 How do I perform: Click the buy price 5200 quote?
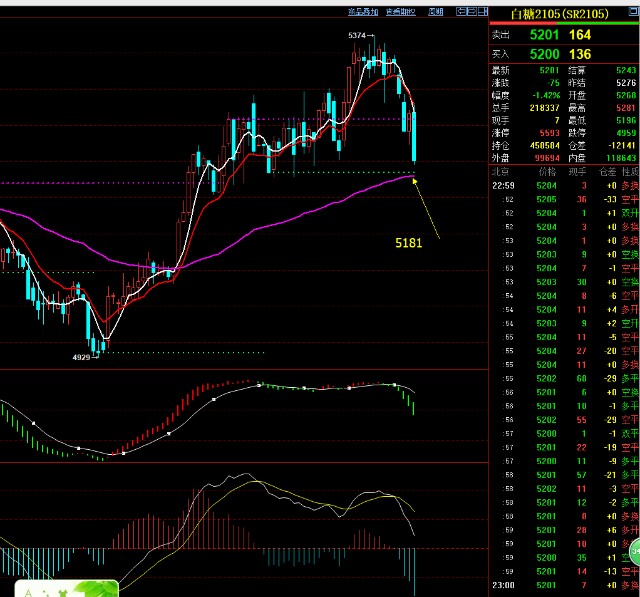[545, 54]
